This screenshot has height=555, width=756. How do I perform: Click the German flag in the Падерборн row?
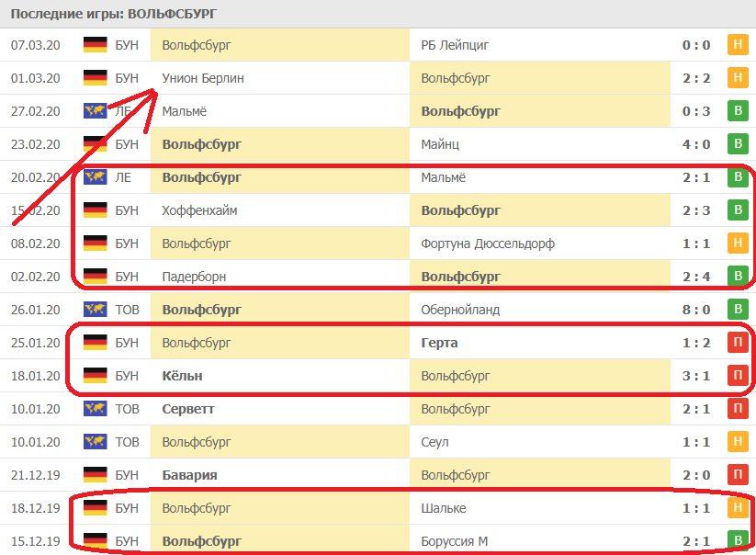click(95, 277)
